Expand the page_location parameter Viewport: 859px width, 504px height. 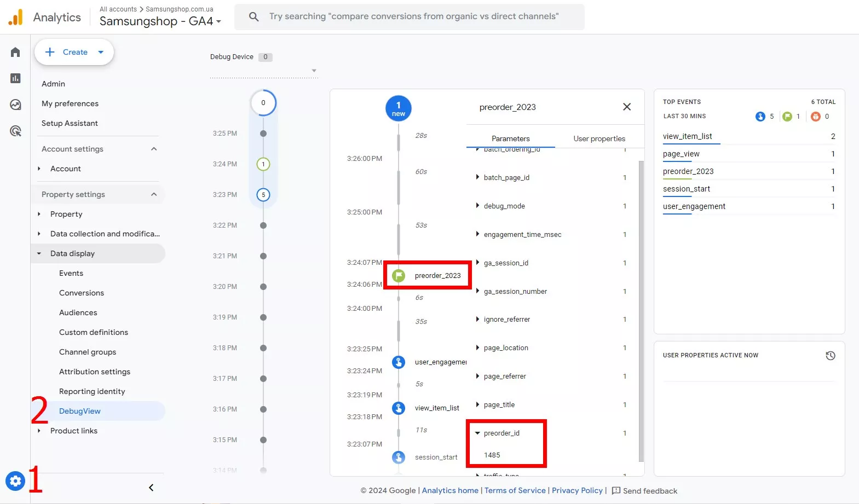click(x=477, y=347)
